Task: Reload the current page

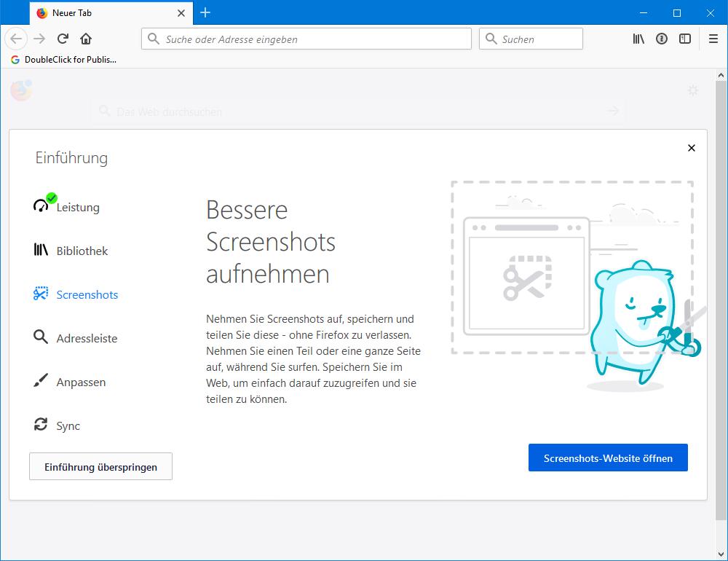Action: [63, 39]
